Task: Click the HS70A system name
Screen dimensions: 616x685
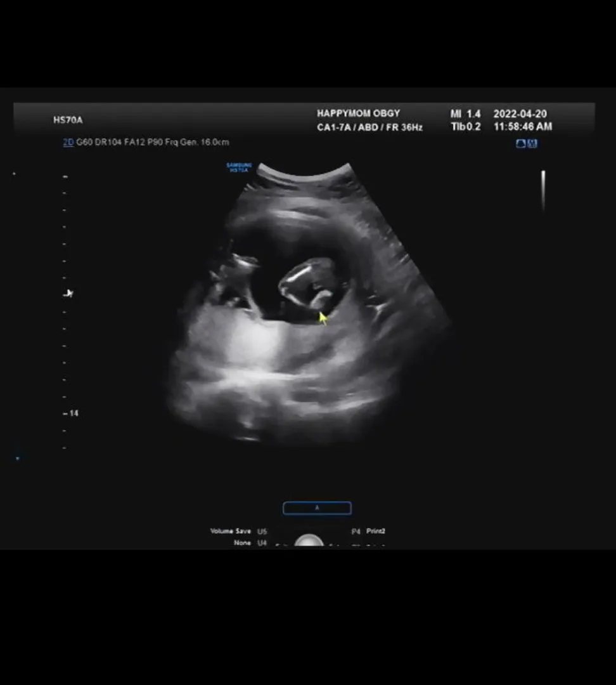Action: click(x=68, y=120)
